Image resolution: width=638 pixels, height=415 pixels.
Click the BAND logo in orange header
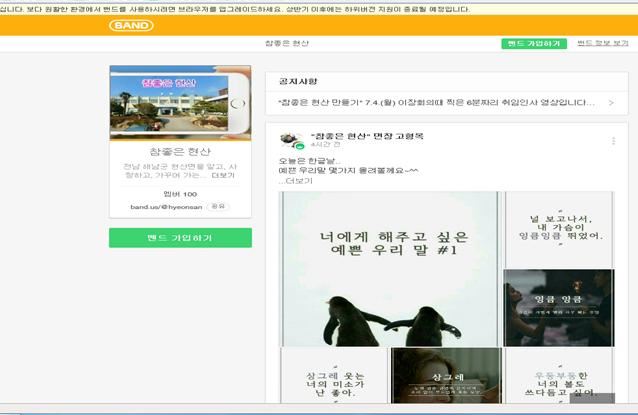(x=131, y=25)
